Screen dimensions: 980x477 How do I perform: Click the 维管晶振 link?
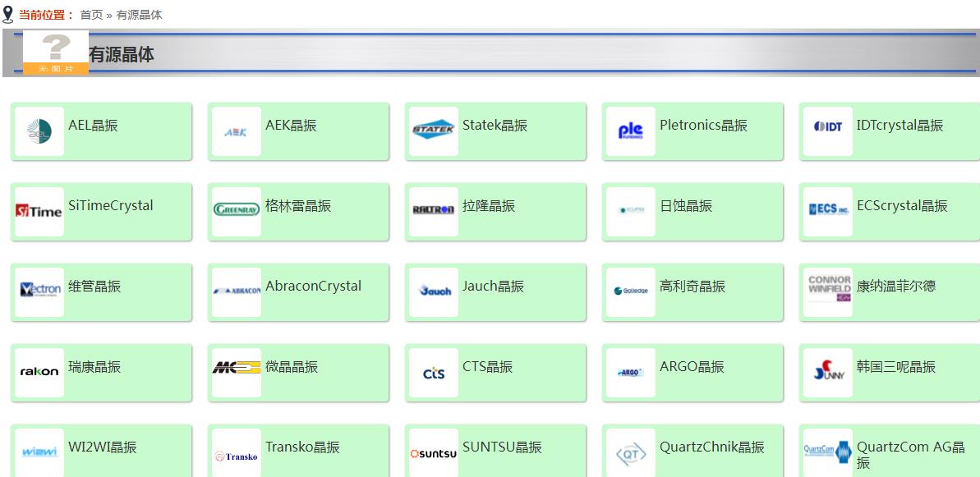click(94, 287)
